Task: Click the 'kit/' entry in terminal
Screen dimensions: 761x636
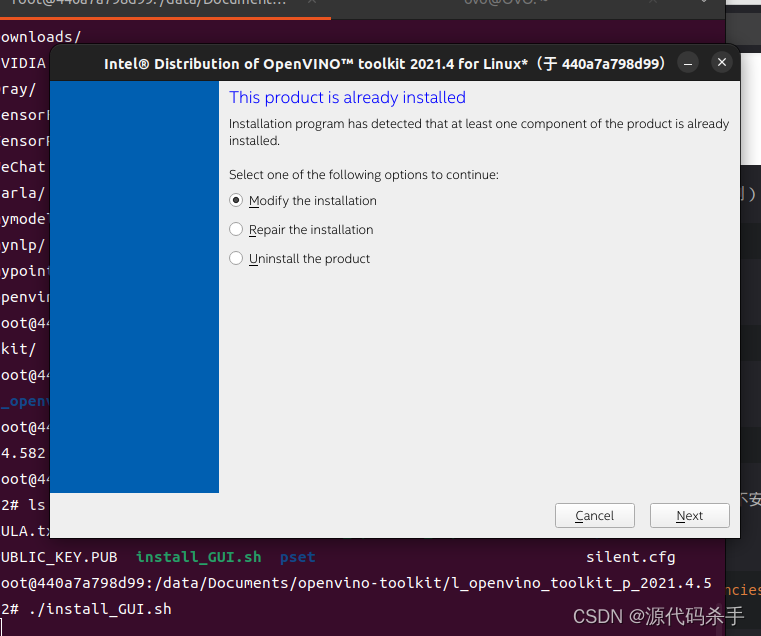Action: click(18, 349)
